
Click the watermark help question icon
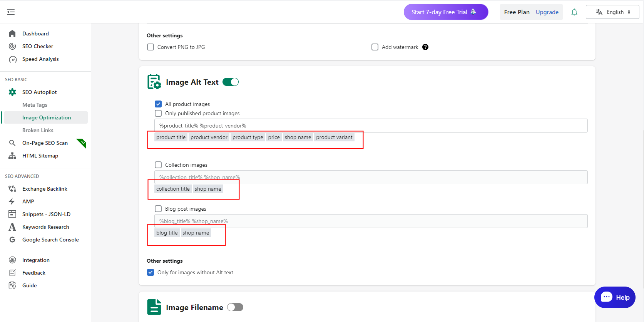click(x=425, y=47)
